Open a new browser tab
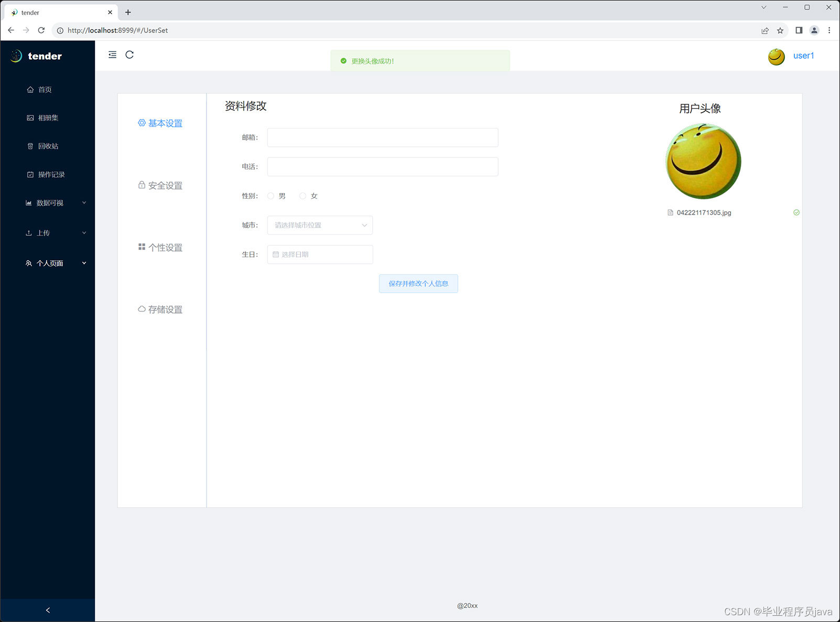The height and width of the screenshot is (622, 840). click(x=128, y=12)
